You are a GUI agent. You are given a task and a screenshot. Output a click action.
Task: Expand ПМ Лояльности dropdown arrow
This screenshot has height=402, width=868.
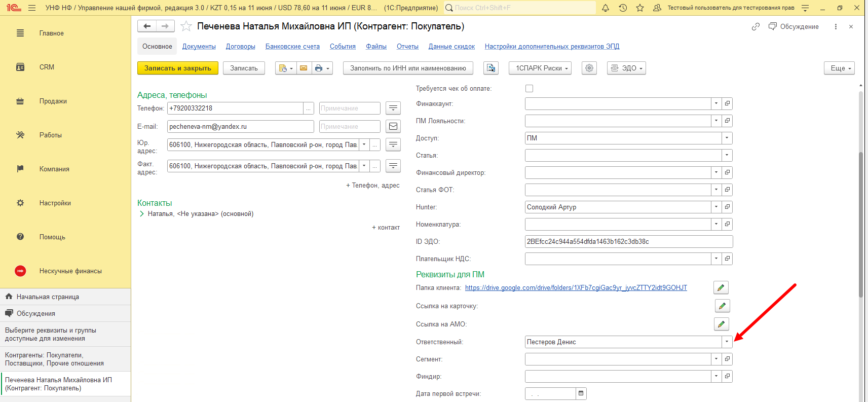click(716, 121)
